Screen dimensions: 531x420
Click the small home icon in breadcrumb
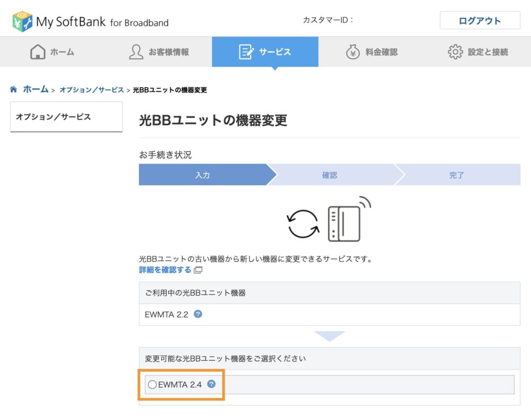(14, 90)
